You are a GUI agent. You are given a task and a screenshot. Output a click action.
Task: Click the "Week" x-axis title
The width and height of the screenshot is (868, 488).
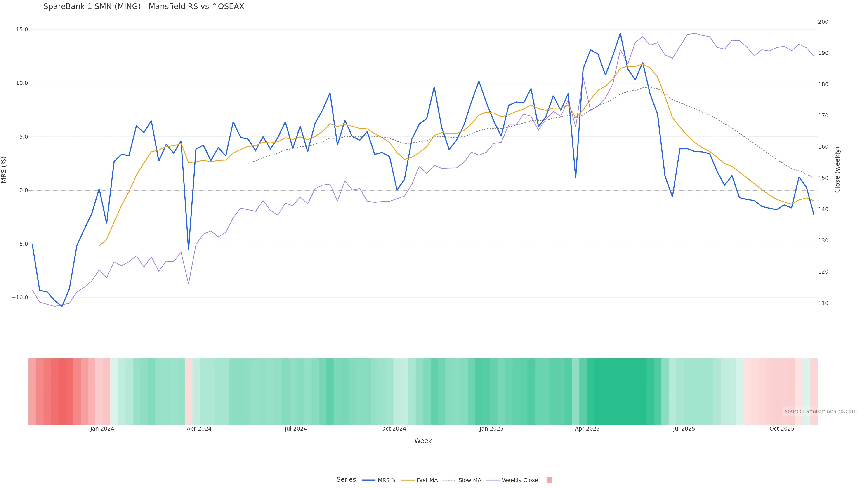point(422,441)
